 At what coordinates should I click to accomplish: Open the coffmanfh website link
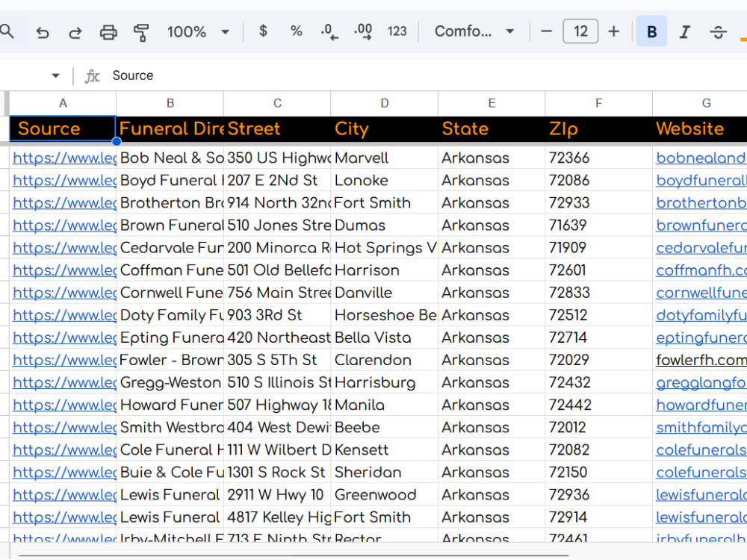[701, 270]
